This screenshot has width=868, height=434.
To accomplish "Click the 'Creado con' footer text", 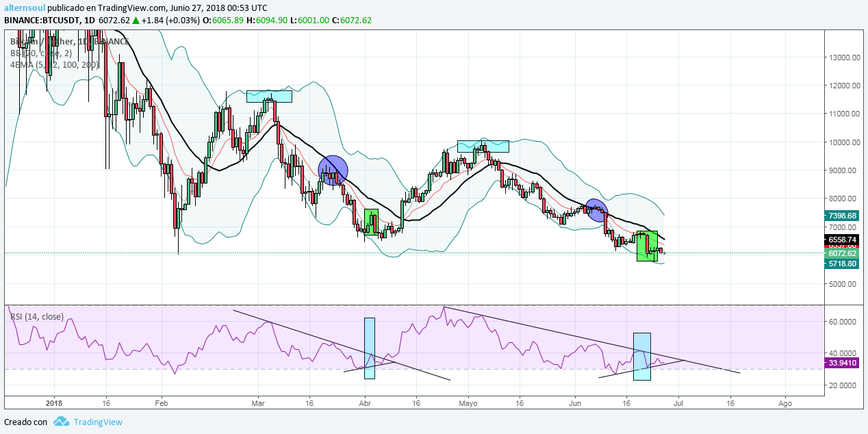I will [x=26, y=422].
